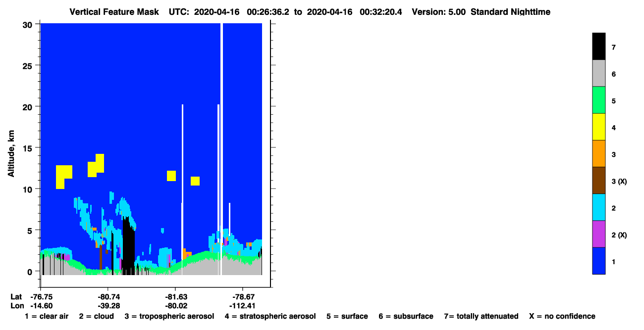
Task: Click the 'Lon' row label
Action: (x=16, y=306)
